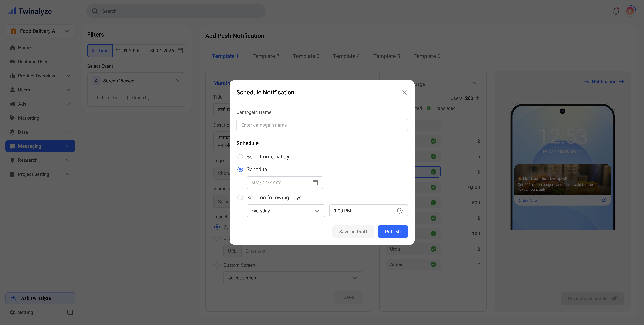Click the Research lightbulb icon
The width and height of the screenshot is (644, 325).
pos(12,160)
